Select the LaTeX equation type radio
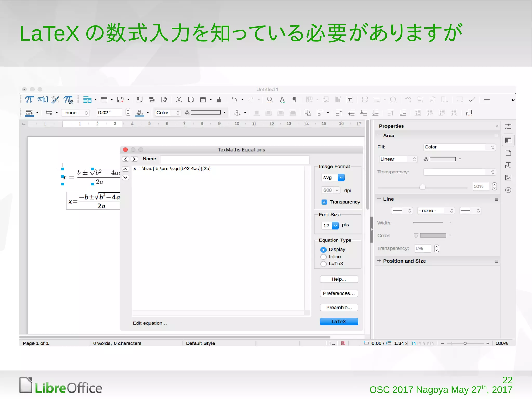This screenshot has width=532, height=399. pos(323,264)
